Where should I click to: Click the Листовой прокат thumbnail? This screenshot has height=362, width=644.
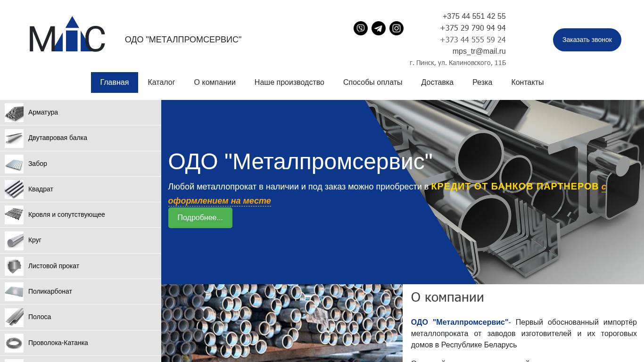click(x=14, y=266)
